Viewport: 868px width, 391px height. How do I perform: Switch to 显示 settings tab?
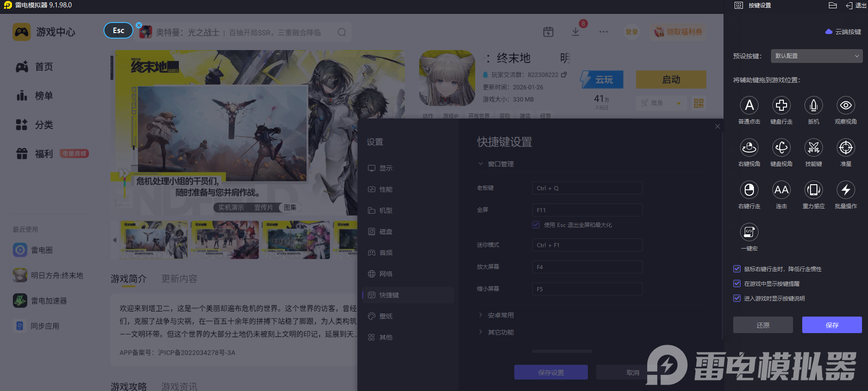pos(408,168)
